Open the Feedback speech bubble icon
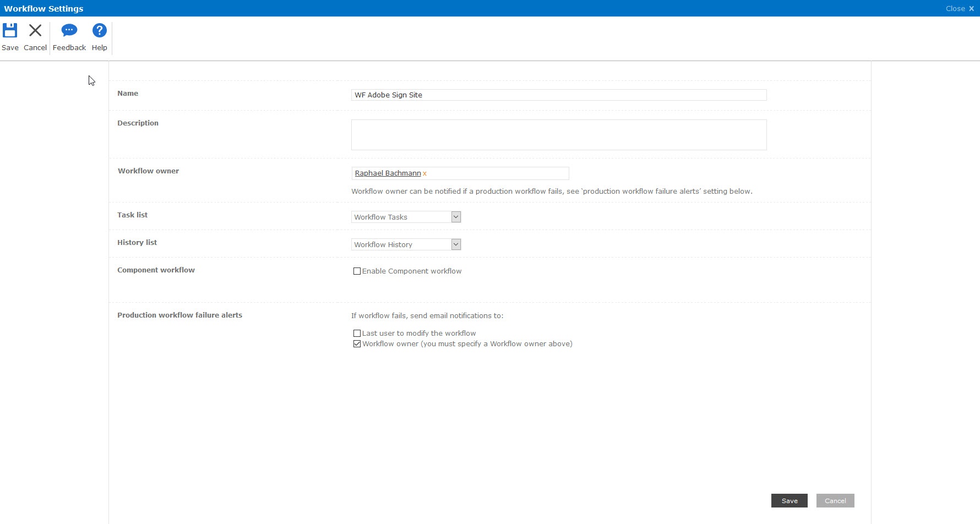 [69, 30]
